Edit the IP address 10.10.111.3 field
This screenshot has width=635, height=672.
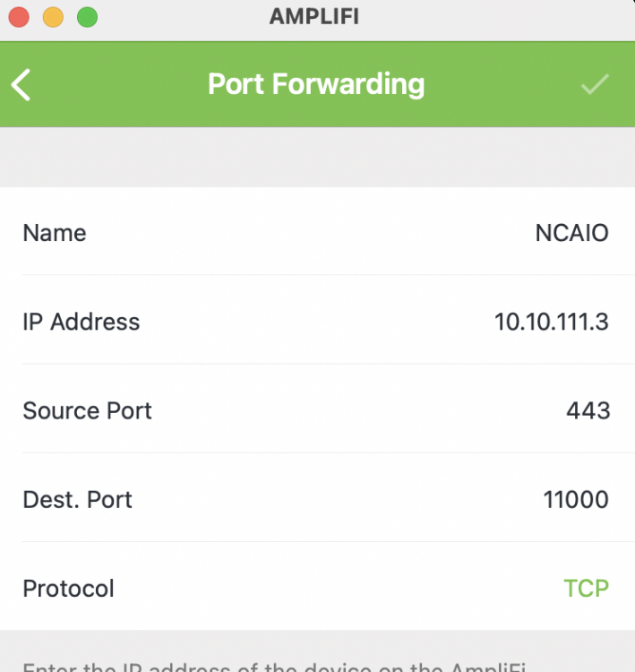pyautogui.click(x=551, y=322)
